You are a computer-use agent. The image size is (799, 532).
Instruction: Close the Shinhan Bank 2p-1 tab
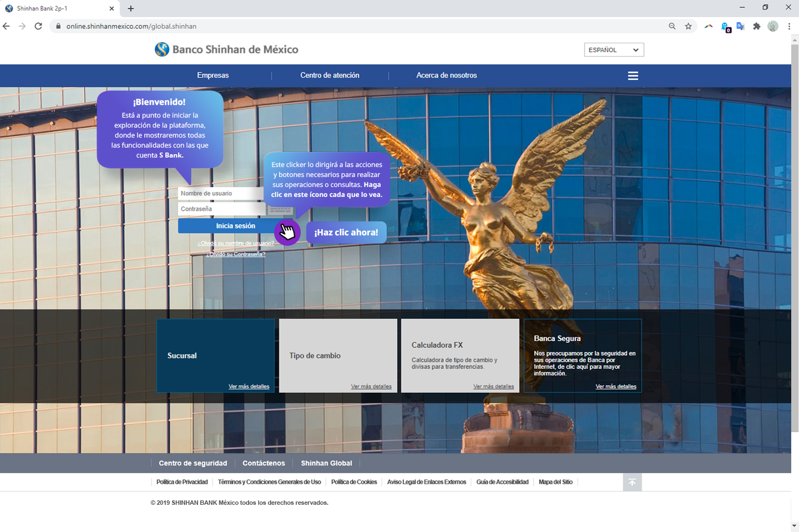coord(112,8)
